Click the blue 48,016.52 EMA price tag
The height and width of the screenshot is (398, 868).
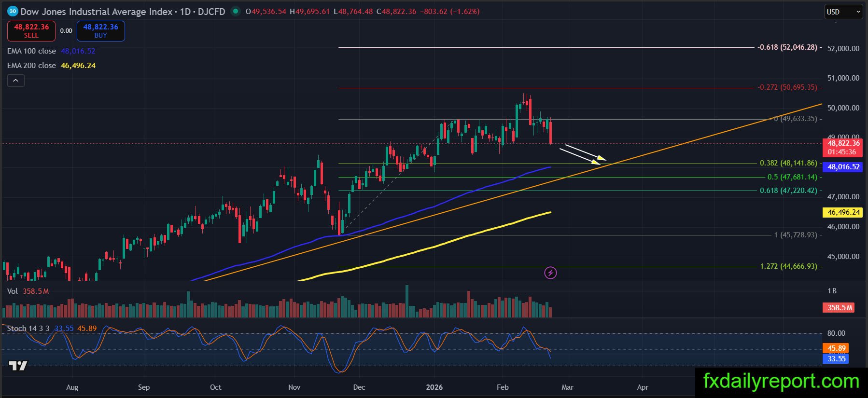coord(843,167)
